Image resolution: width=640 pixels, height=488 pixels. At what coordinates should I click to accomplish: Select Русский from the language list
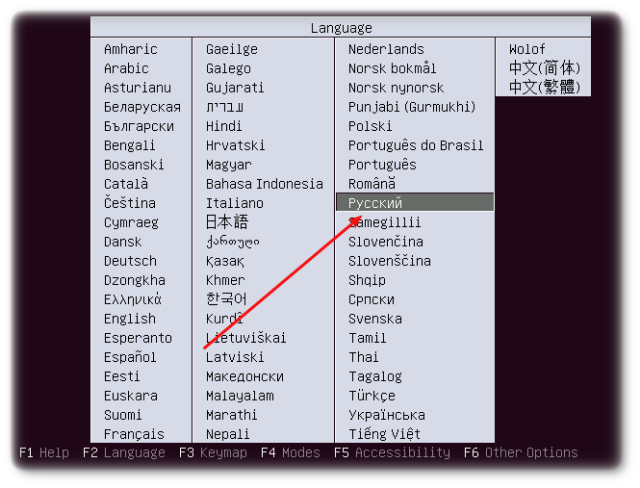[375, 203]
